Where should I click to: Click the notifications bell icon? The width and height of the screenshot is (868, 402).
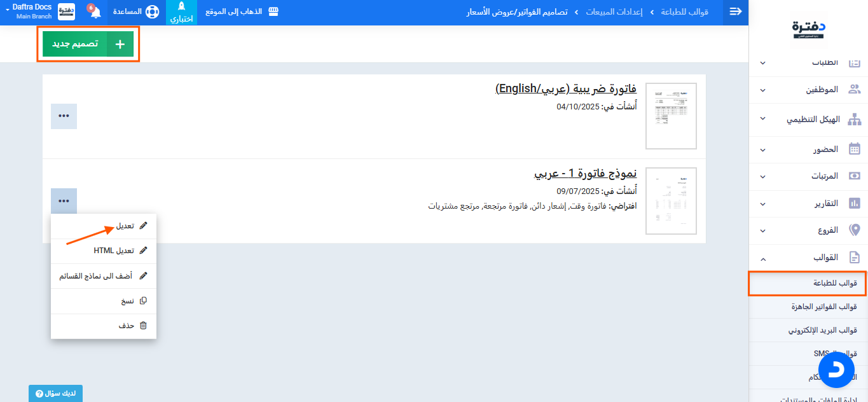[x=95, y=13]
